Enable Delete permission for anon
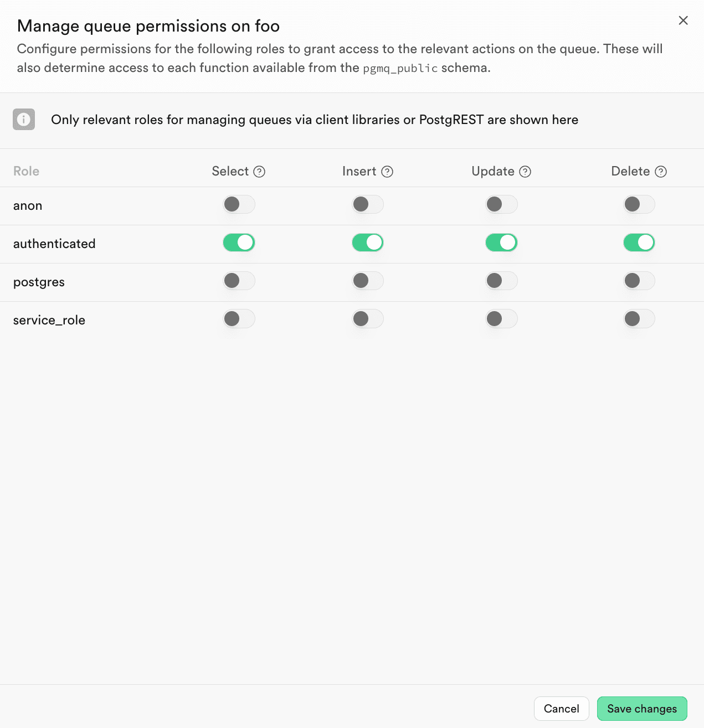Screen dimensions: 704x728 click(639, 204)
